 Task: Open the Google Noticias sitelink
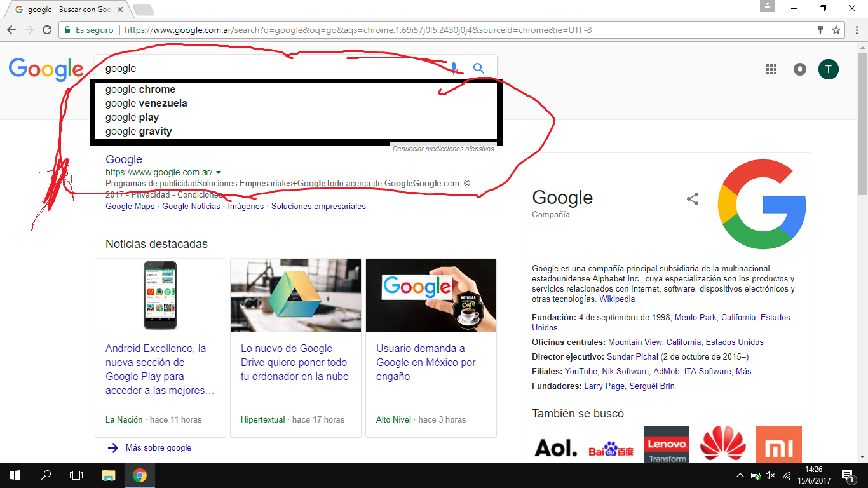[x=191, y=206]
